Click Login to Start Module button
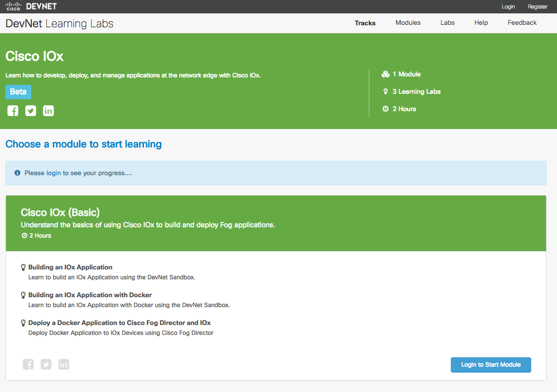The image size is (557, 392). click(490, 365)
